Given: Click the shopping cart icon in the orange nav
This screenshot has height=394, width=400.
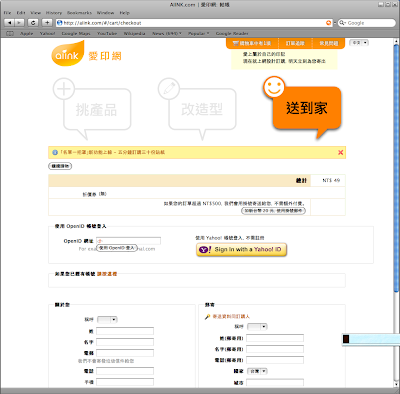Looking at the screenshot, I should pos(235,43).
